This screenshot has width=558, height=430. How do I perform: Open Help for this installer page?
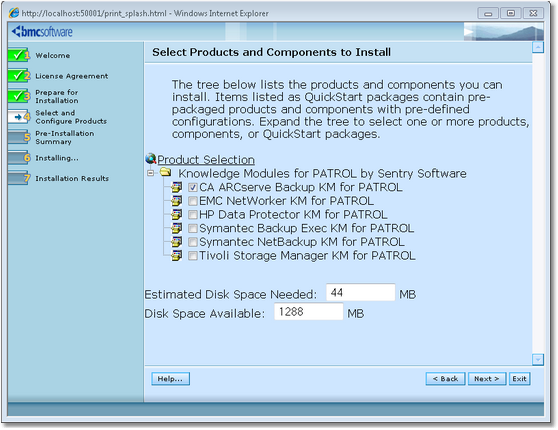pos(170,379)
